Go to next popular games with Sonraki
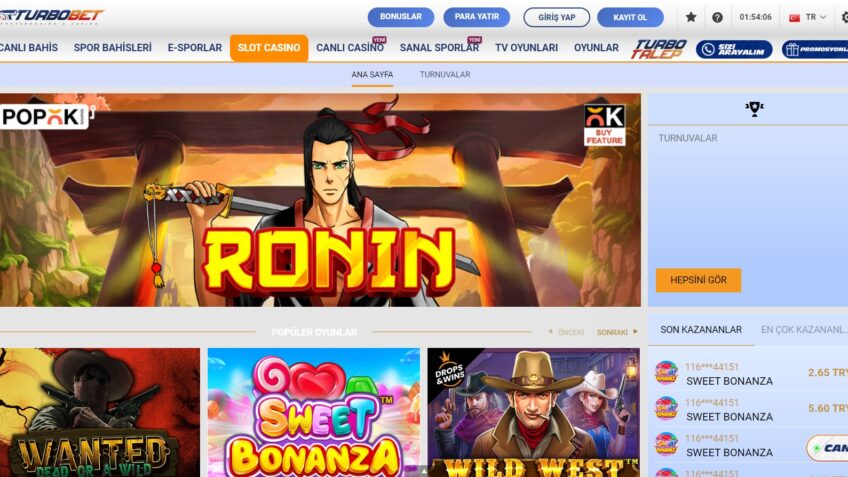Viewport: 848px width, 477px height. pos(617,332)
